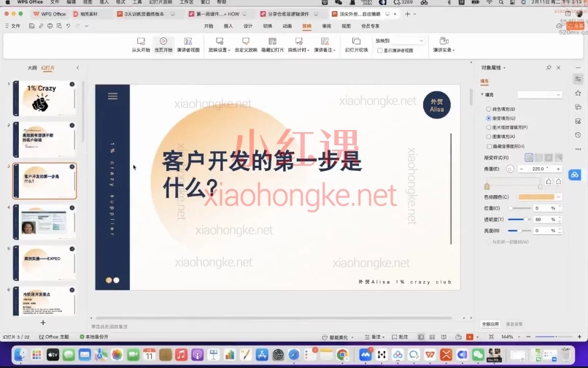Switch to 大纲 outline tab
Viewport: 588px width, 368px height.
[32, 68]
